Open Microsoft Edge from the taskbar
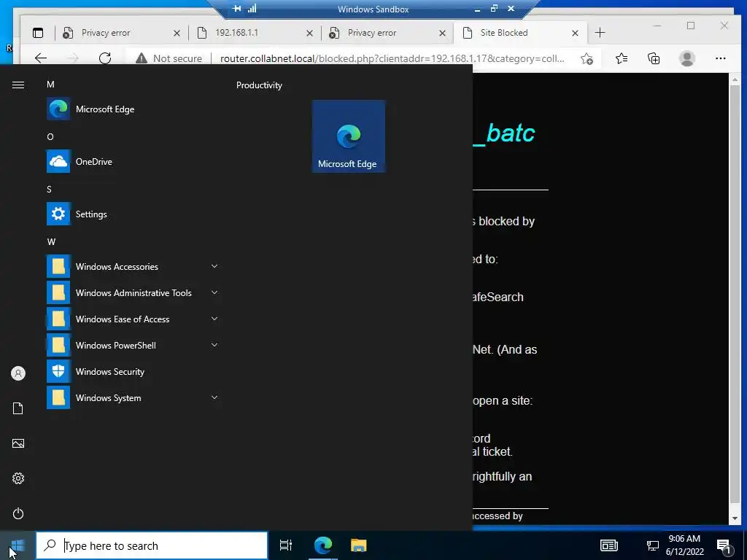Image resolution: width=747 pixels, height=560 pixels. coord(322,545)
